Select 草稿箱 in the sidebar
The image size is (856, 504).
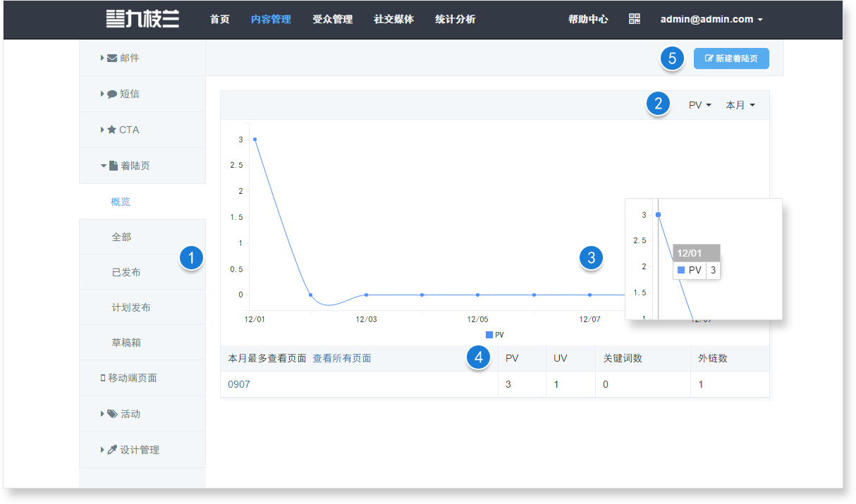(x=121, y=343)
